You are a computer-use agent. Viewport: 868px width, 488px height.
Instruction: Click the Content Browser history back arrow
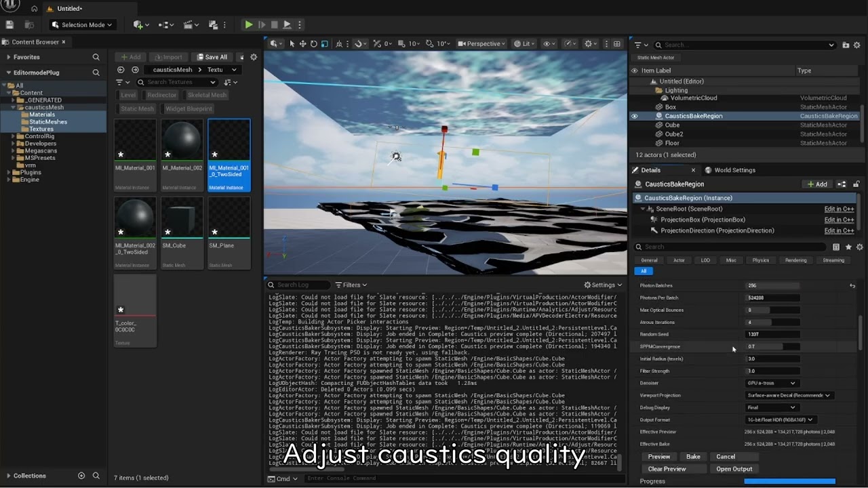121,70
